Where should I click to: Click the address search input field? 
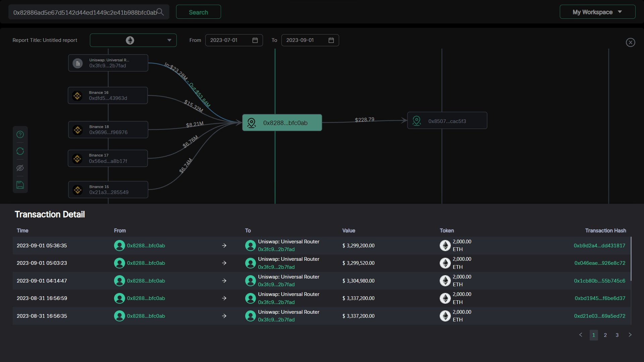[x=85, y=12]
